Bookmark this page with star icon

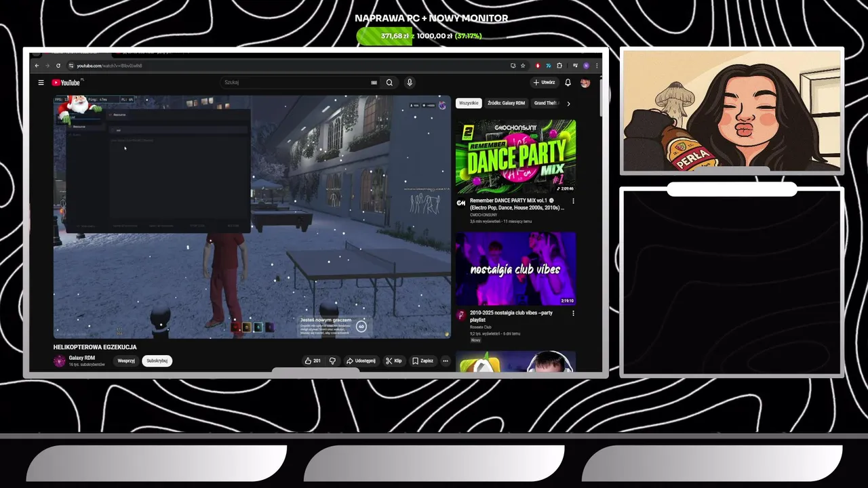pos(523,66)
